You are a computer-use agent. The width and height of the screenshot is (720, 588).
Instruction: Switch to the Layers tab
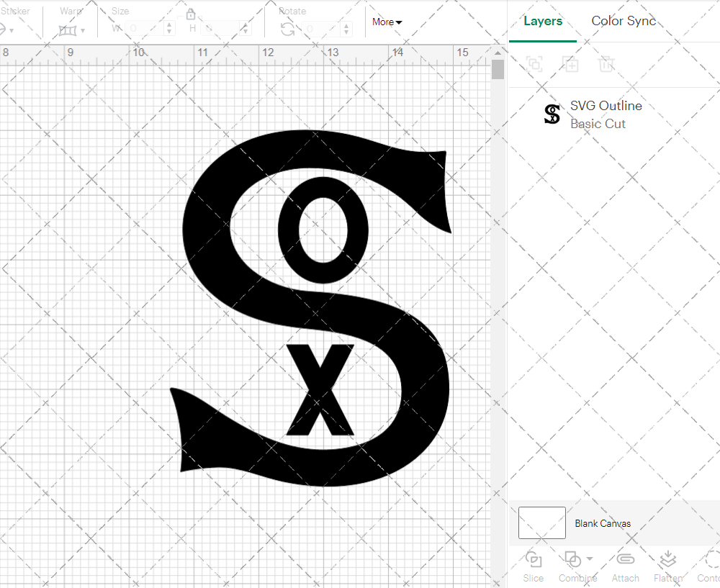pos(543,21)
